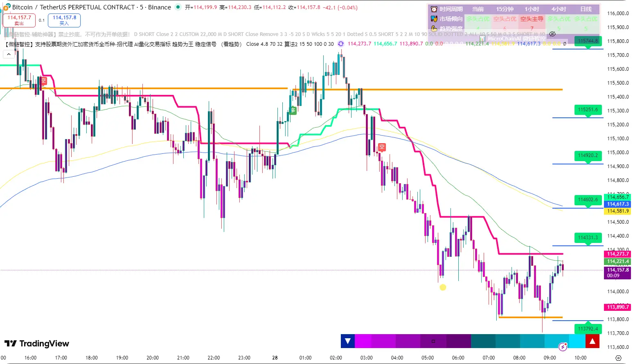Click the 09:00 label on time axis

click(550, 358)
